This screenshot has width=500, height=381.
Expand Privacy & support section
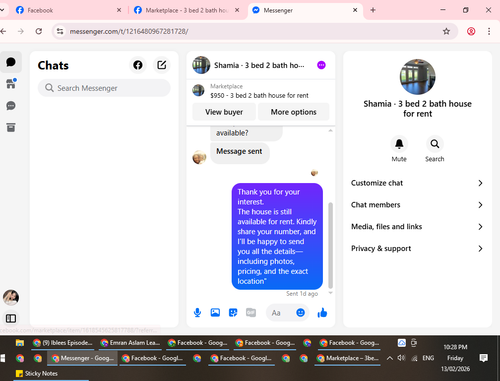[x=417, y=248]
